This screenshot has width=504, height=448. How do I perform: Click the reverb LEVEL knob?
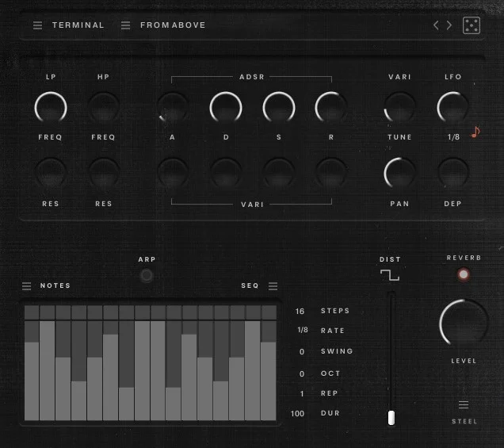click(x=464, y=323)
